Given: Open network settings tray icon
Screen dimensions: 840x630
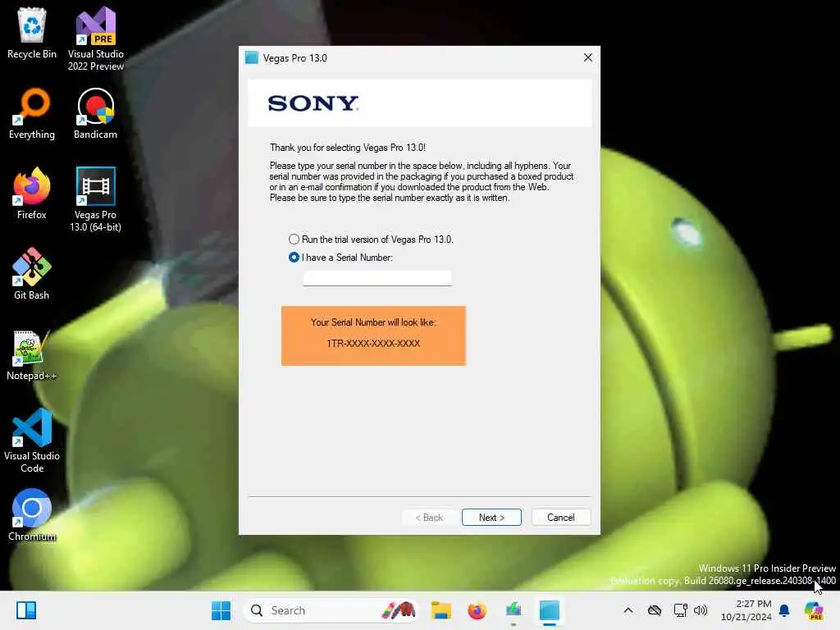Looking at the screenshot, I should (680, 610).
